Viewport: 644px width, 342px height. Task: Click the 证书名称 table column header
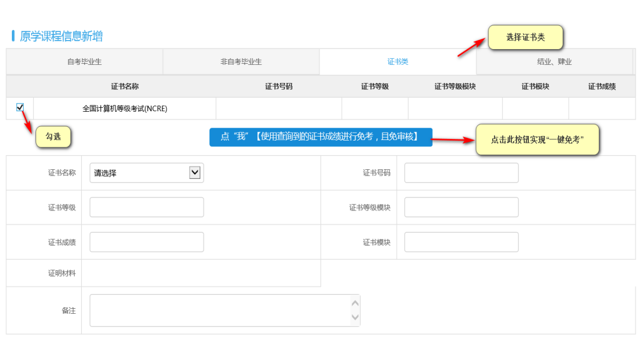[125, 86]
